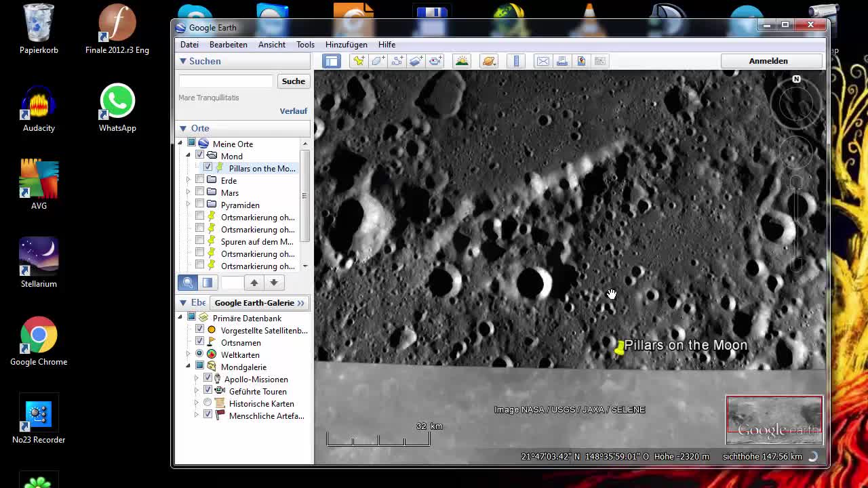The image size is (868, 488).
Task: Click the view in Google Maps icon
Action: pyautogui.click(x=581, y=61)
